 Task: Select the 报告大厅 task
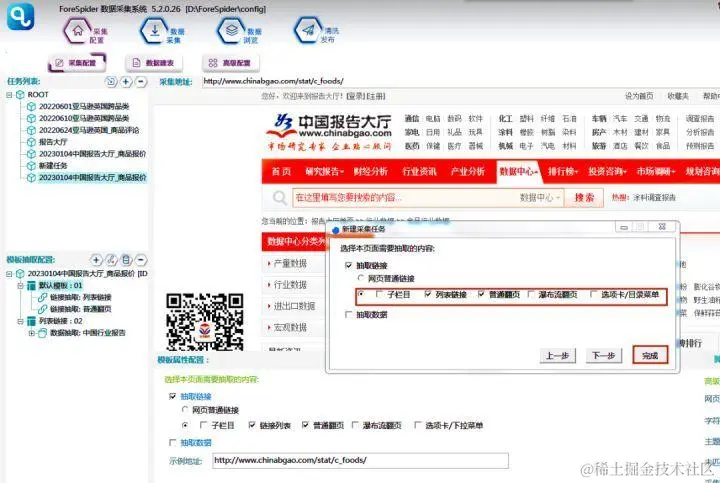tap(53, 142)
